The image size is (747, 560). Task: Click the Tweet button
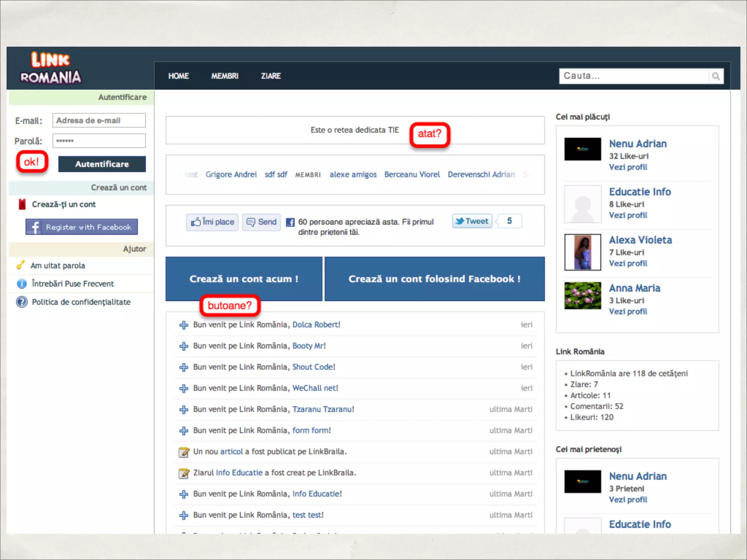pyautogui.click(x=472, y=221)
